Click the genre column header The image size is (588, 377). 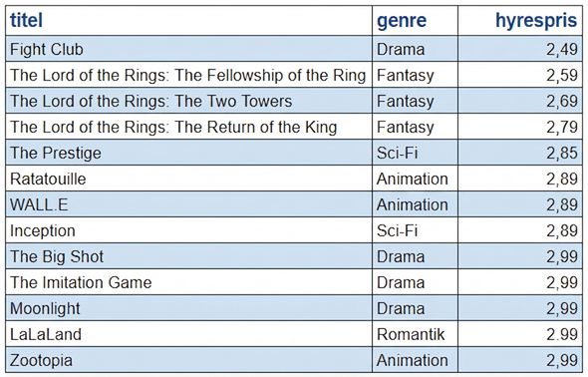(415, 20)
